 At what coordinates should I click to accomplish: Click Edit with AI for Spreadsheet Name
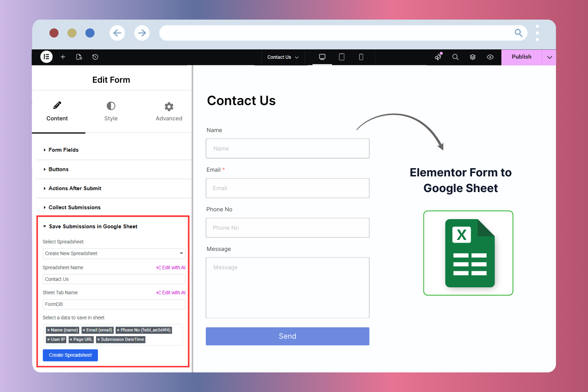coord(171,267)
